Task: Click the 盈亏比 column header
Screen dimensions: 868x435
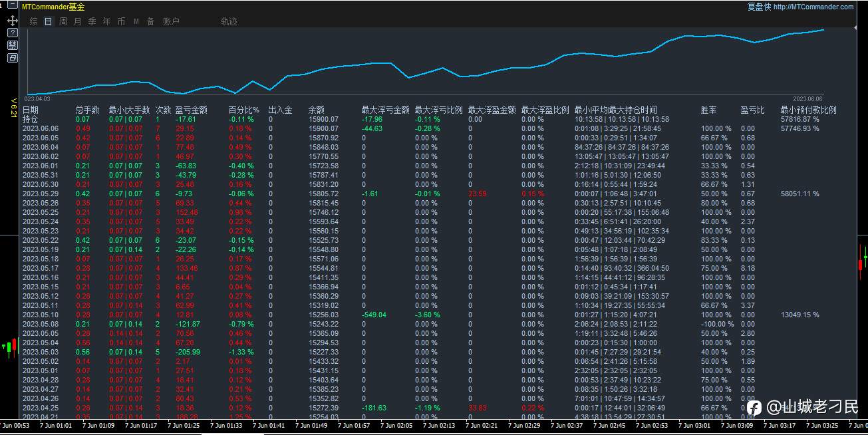Action: [753, 110]
